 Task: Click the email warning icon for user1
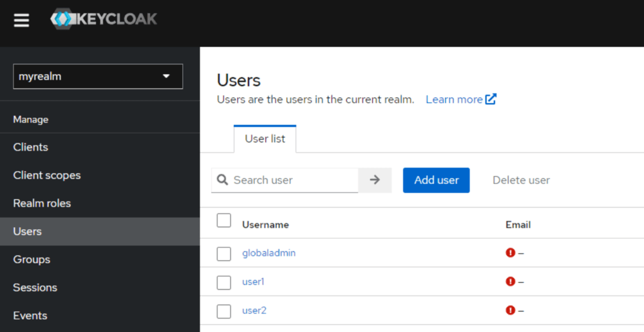pos(511,281)
